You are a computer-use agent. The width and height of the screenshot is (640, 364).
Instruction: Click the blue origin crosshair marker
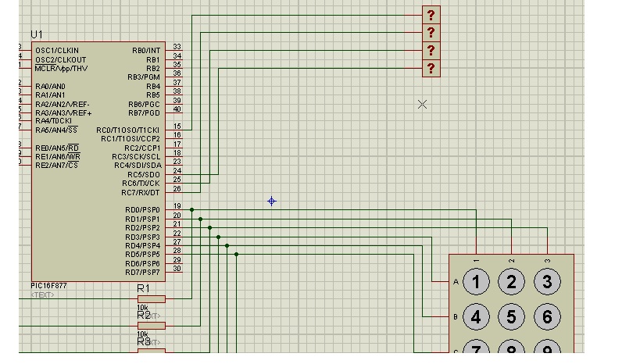pyautogui.click(x=272, y=202)
